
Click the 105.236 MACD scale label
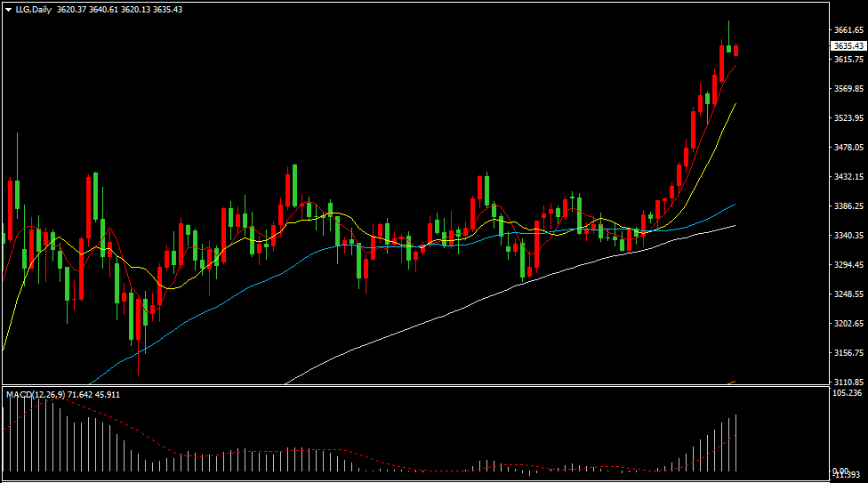click(x=847, y=393)
